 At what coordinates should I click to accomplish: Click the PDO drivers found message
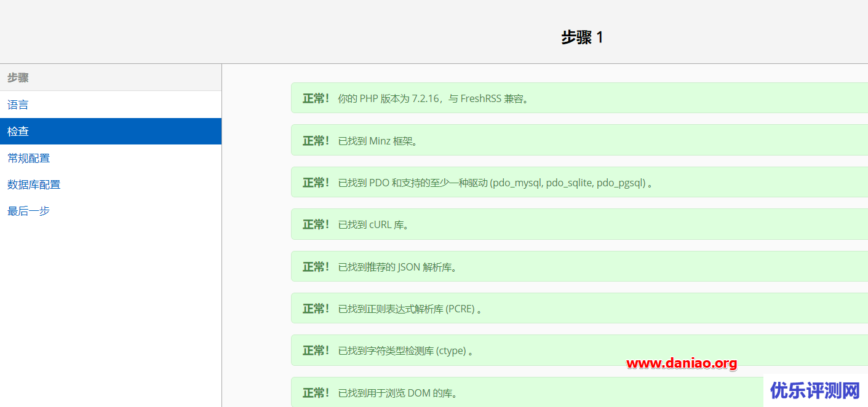579,183
